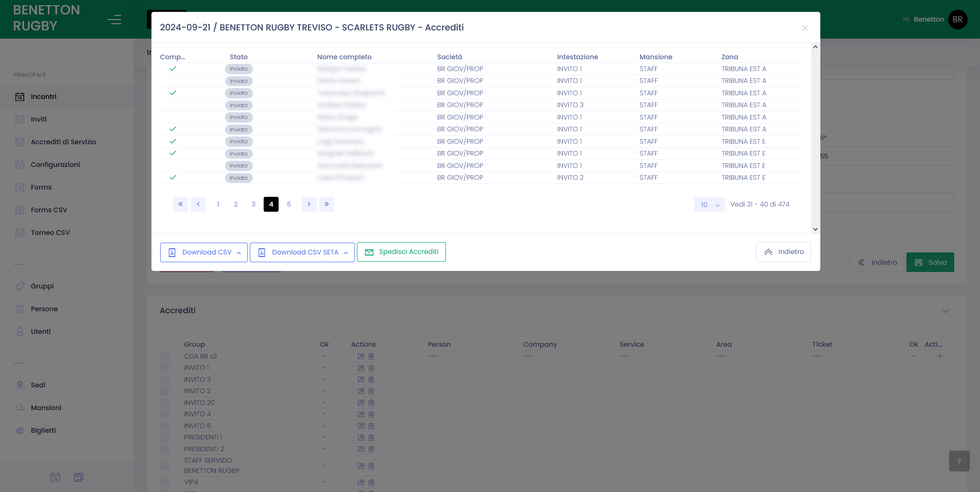Tick the checkbox for PRESIDENTI 2 group

(x=165, y=449)
